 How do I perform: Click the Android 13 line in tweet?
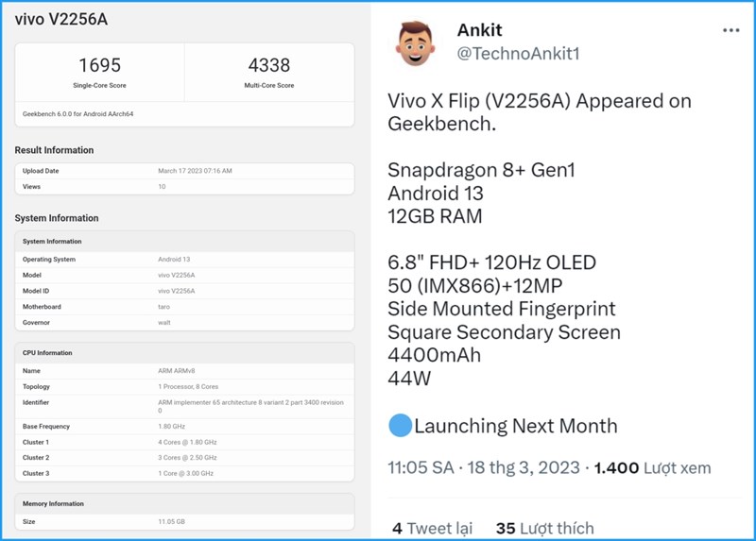click(x=436, y=194)
